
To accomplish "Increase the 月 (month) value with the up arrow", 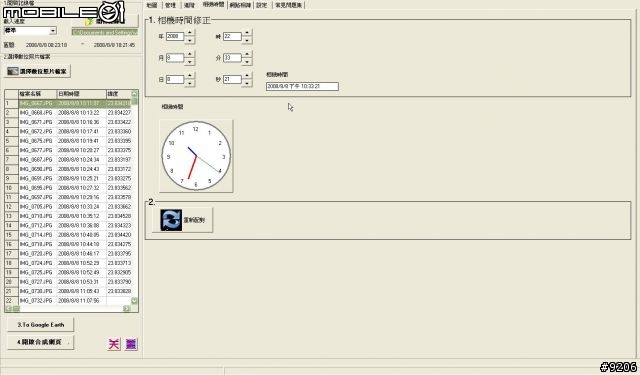I will pos(190,54).
